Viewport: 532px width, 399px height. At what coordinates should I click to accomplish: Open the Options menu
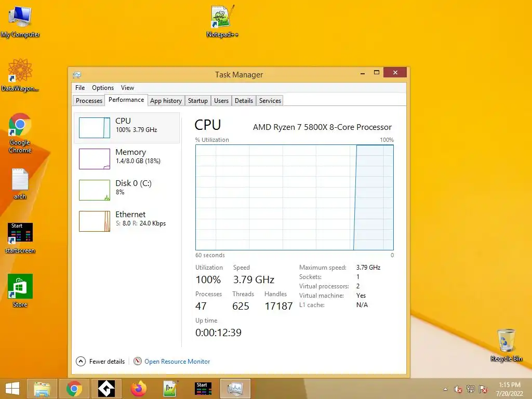[x=103, y=88]
